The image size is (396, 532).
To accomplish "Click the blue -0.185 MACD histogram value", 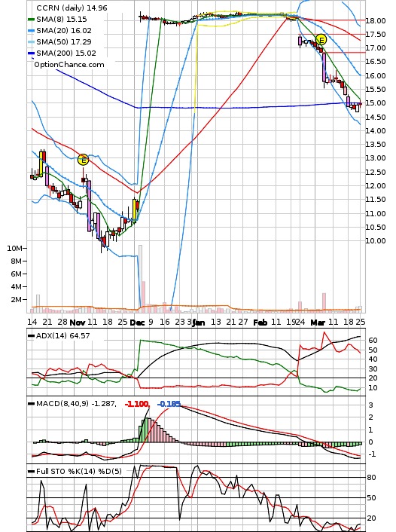I will pyautogui.click(x=169, y=404).
